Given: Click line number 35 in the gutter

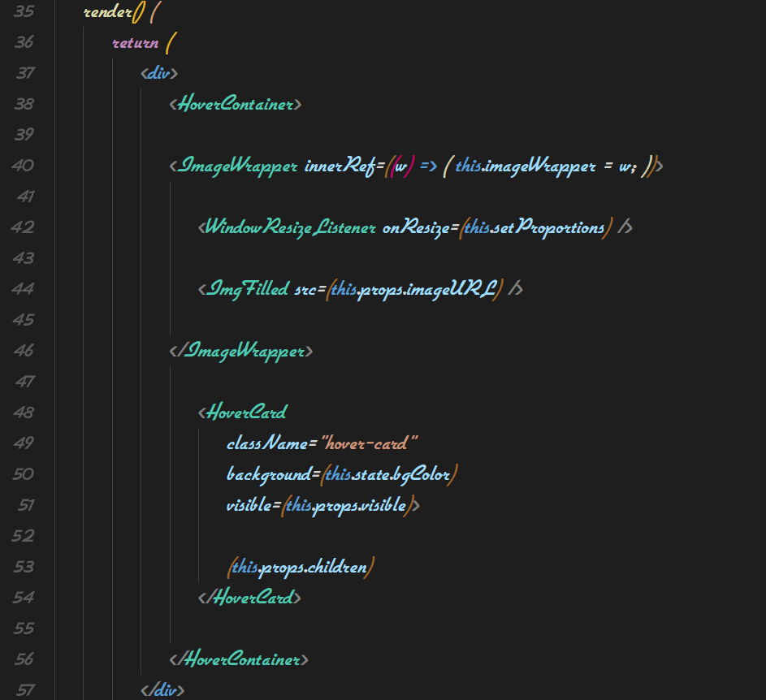Looking at the screenshot, I should tap(24, 11).
